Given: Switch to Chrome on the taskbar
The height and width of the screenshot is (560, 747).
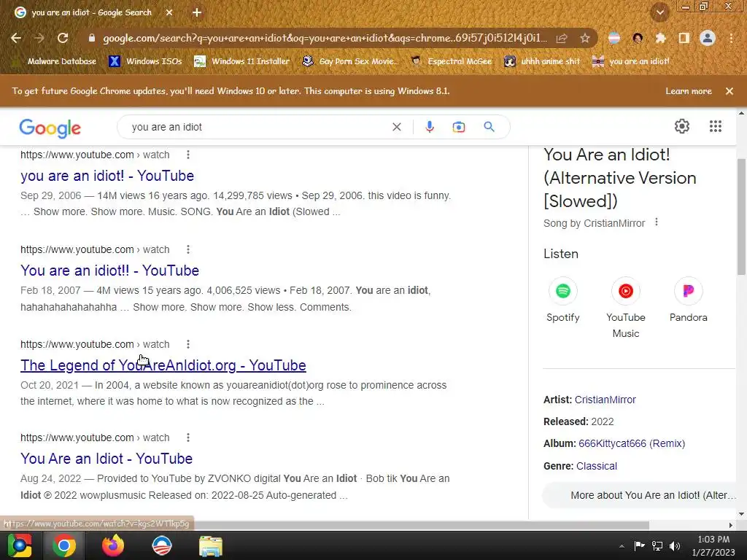Looking at the screenshot, I should [x=64, y=545].
